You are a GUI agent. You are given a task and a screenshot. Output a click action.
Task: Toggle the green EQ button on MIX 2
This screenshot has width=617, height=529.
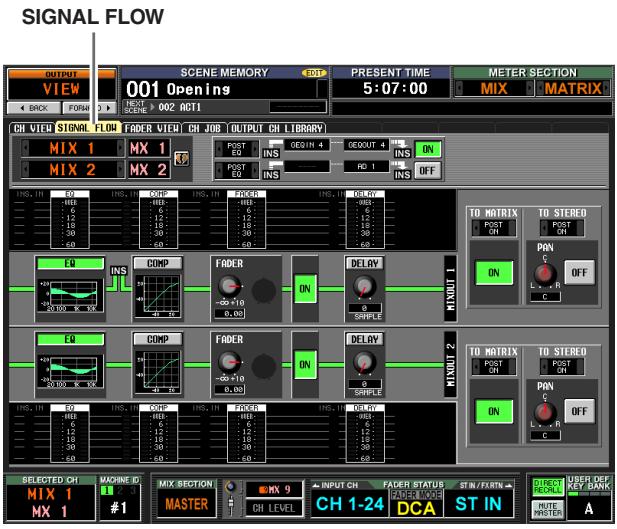pos(70,339)
